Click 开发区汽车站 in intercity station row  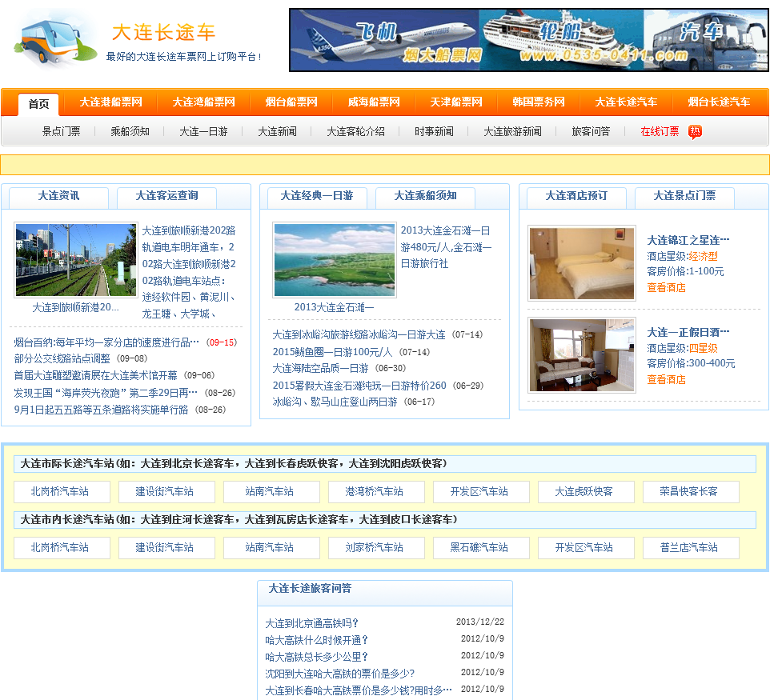point(481,492)
